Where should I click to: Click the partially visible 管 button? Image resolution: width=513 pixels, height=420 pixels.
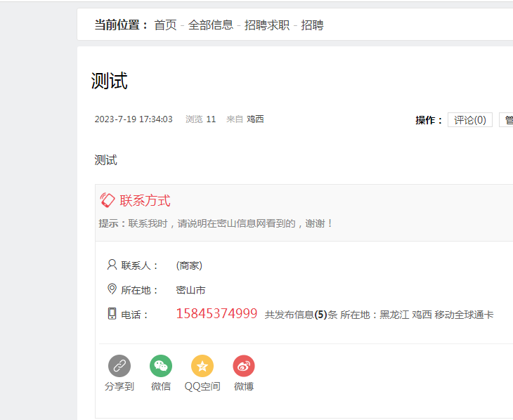506,120
